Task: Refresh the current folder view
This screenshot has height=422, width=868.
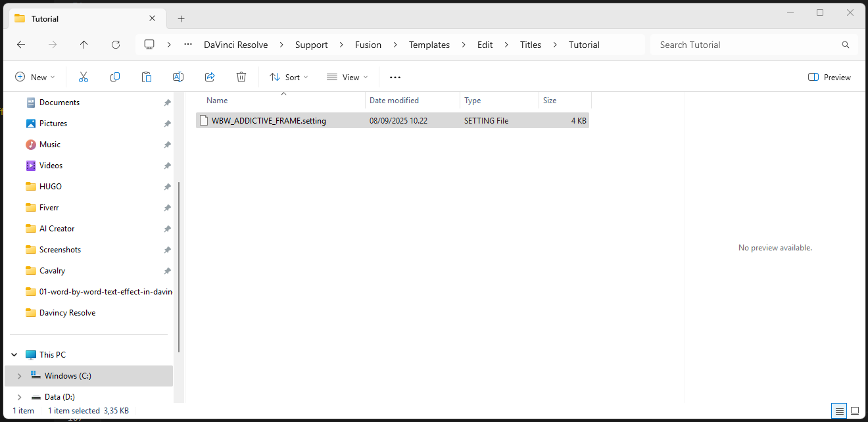Action: (116, 45)
